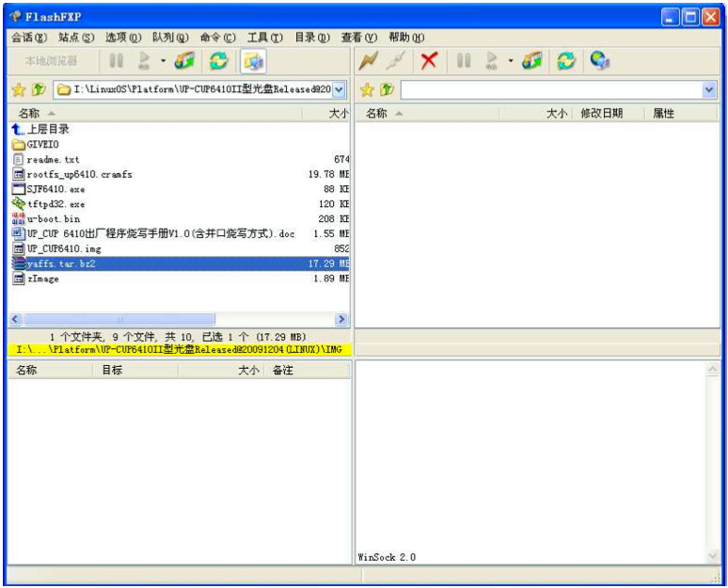Click the local pane pause button

[x=116, y=60]
